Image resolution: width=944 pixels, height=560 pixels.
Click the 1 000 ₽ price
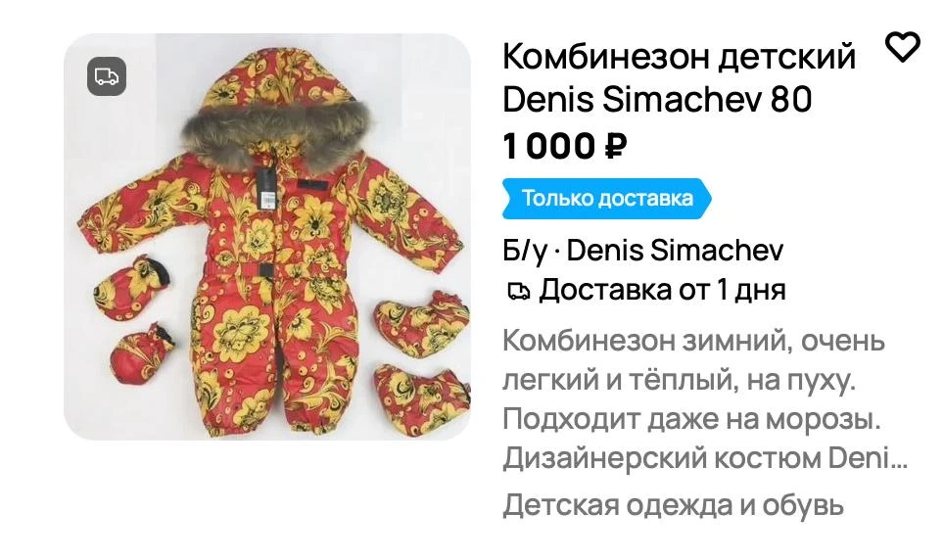565,146
